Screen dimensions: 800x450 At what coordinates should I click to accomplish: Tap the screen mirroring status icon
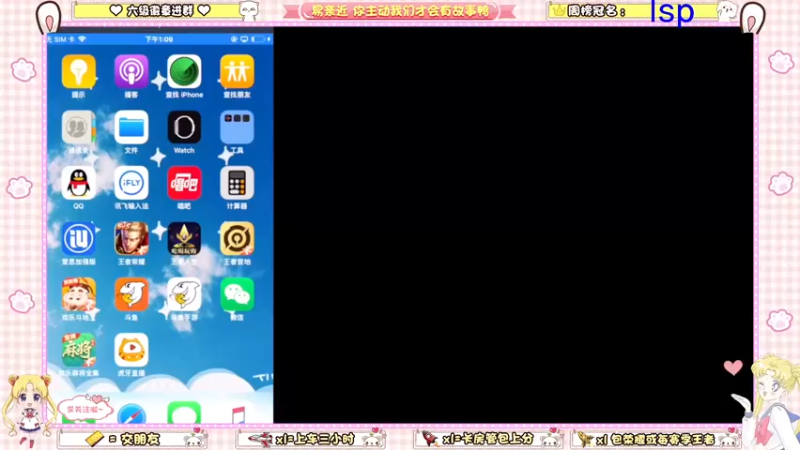(x=244, y=39)
